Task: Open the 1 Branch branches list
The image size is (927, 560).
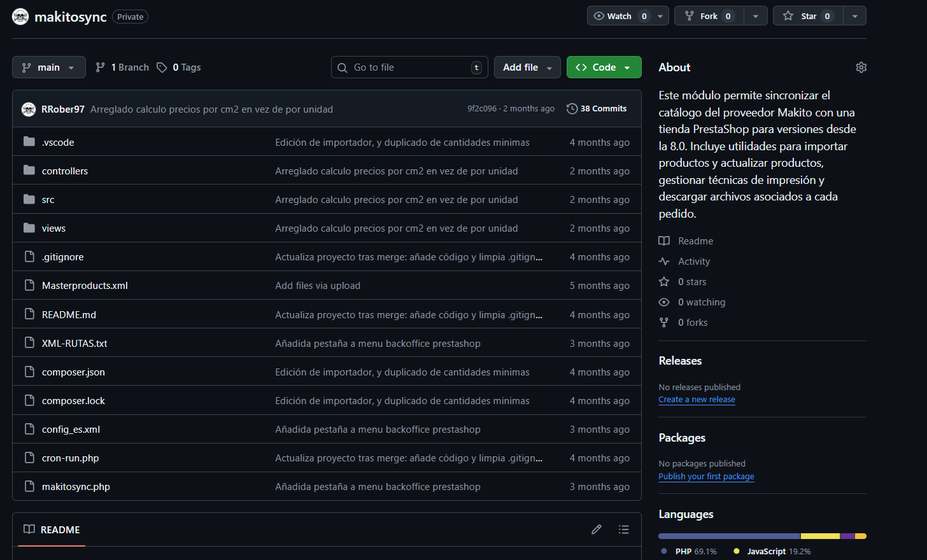Action: (122, 67)
